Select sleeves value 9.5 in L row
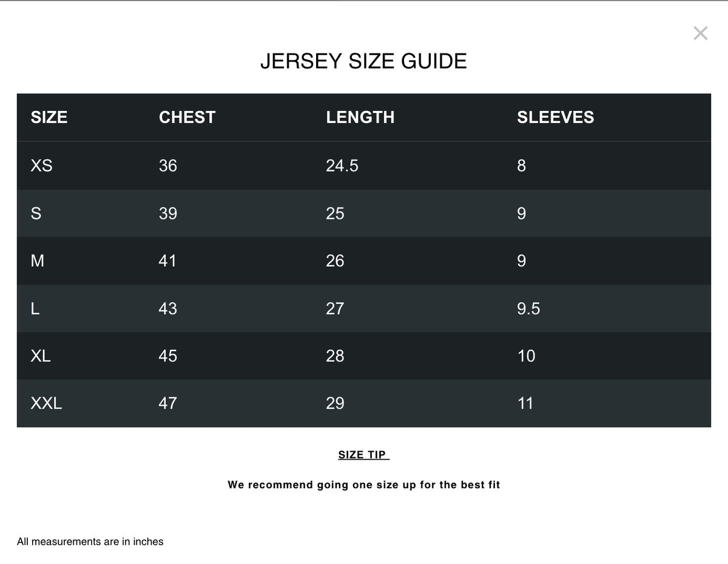 (x=528, y=309)
